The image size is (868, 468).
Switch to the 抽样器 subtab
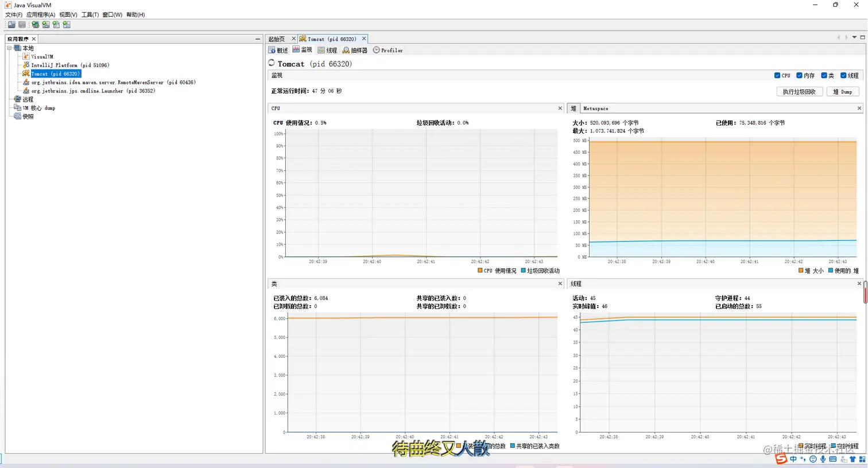(355, 50)
